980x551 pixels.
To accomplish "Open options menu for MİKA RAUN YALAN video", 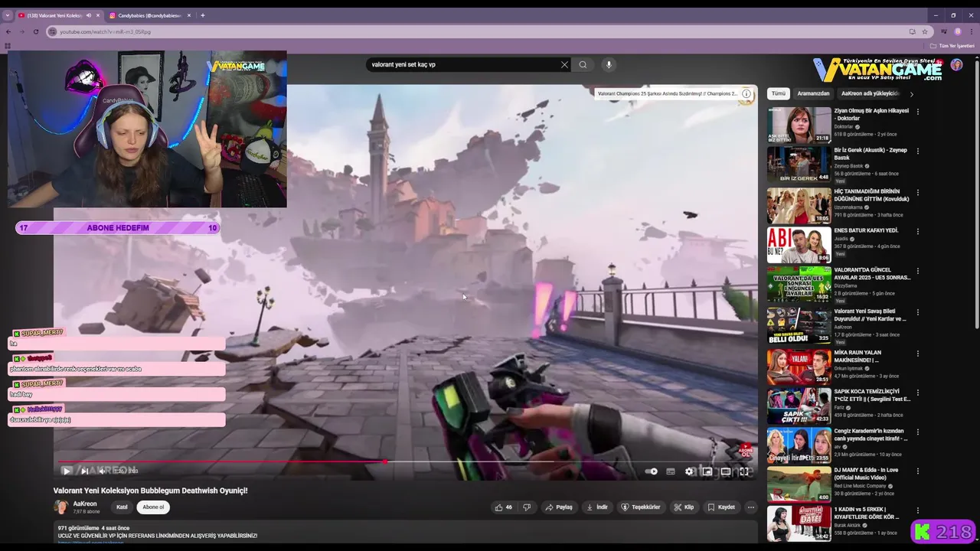I will 917,353.
